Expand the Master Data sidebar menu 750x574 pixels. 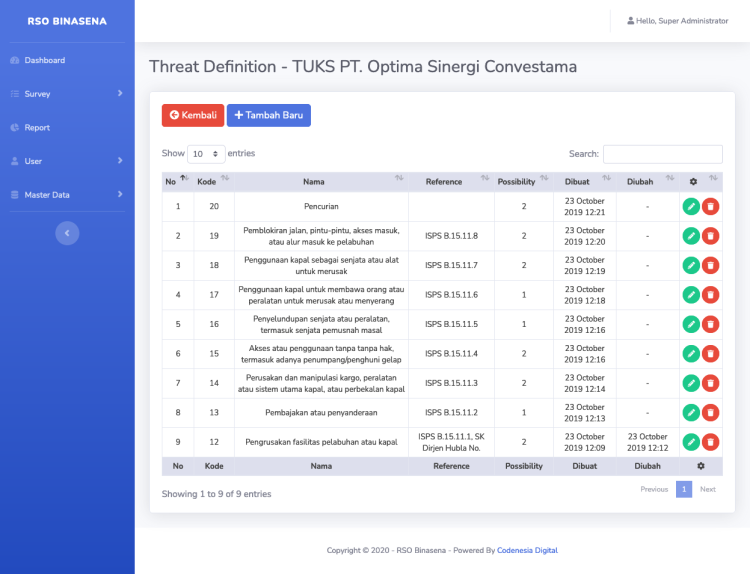pyautogui.click(x=67, y=195)
